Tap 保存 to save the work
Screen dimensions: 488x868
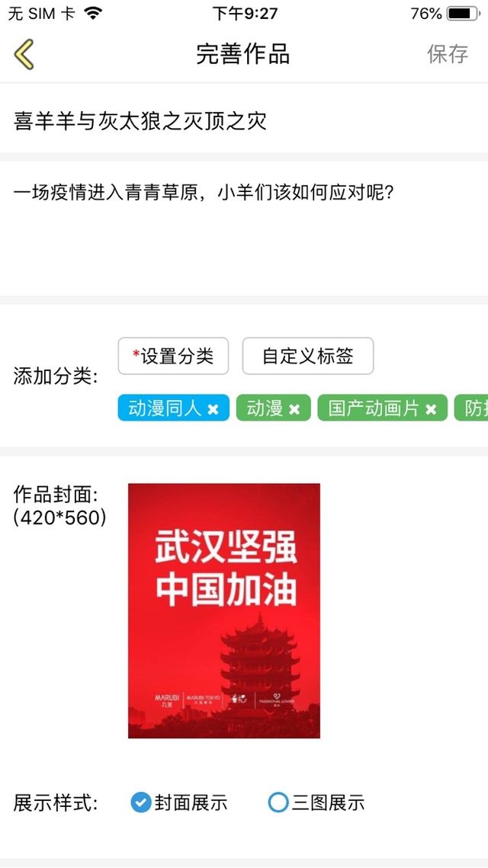pyautogui.click(x=448, y=54)
